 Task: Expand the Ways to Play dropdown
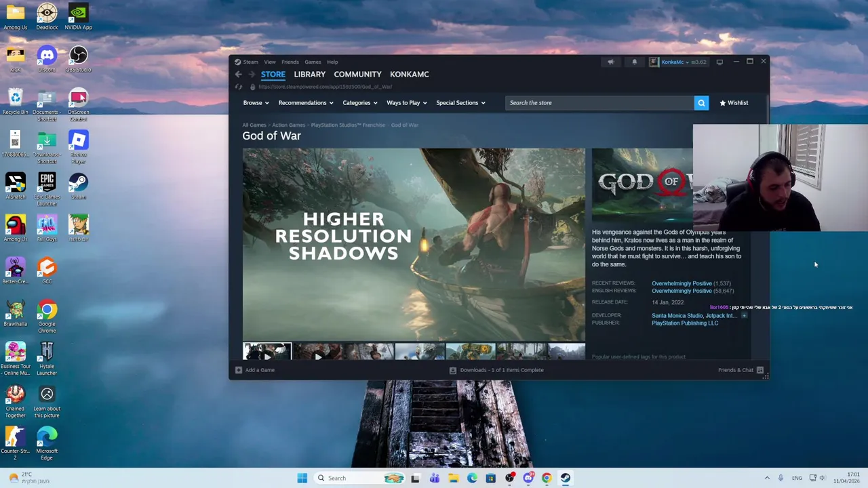(407, 103)
